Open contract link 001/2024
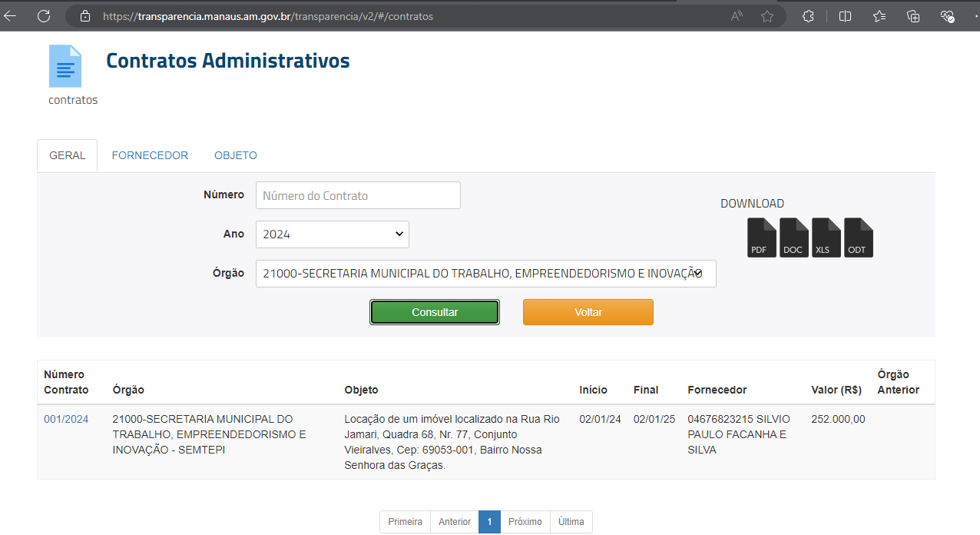Image resolution: width=980 pixels, height=535 pixels. (66, 419)
